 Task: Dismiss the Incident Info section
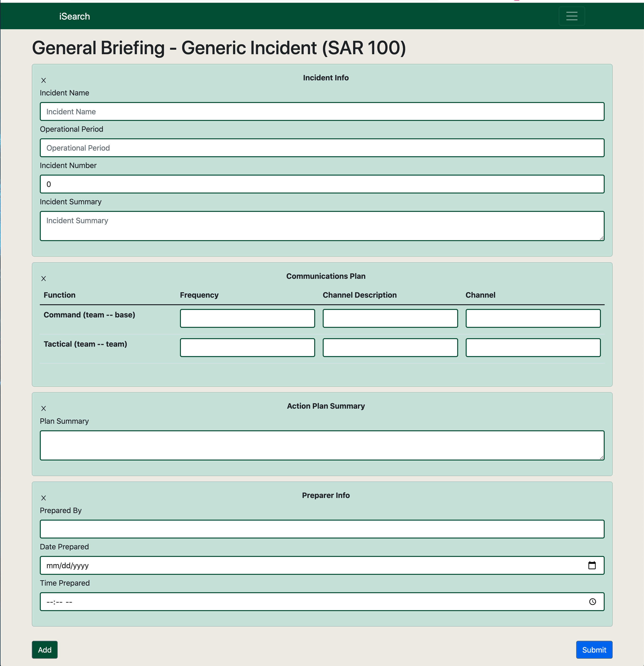[x=44, y=81]
